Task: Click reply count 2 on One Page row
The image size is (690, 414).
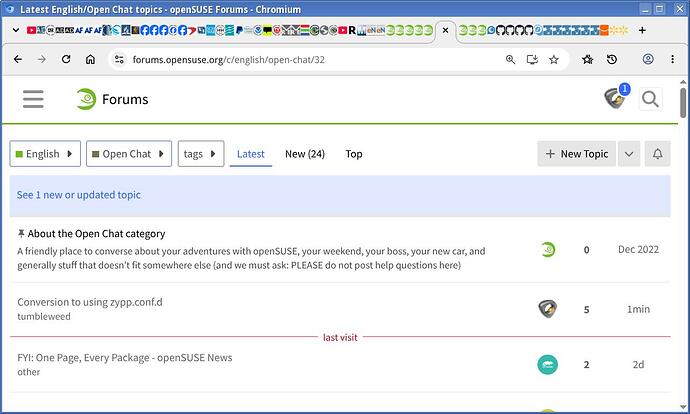Action: tap(586, 365)
